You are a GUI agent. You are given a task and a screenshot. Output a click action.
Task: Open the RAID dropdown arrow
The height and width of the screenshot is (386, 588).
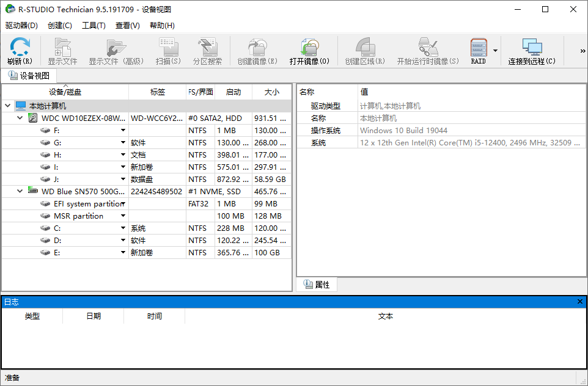coord(495,51)
